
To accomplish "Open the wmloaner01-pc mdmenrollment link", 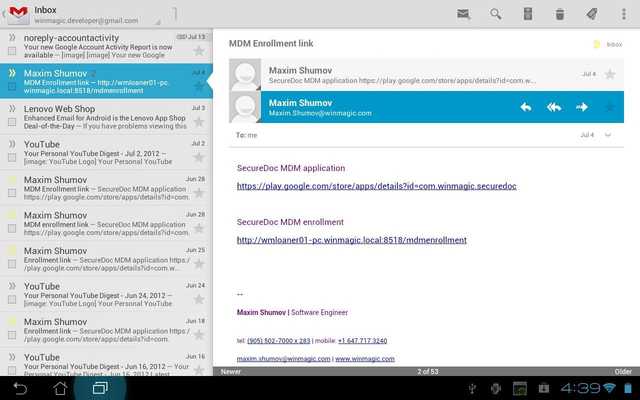I will [351, 240].
